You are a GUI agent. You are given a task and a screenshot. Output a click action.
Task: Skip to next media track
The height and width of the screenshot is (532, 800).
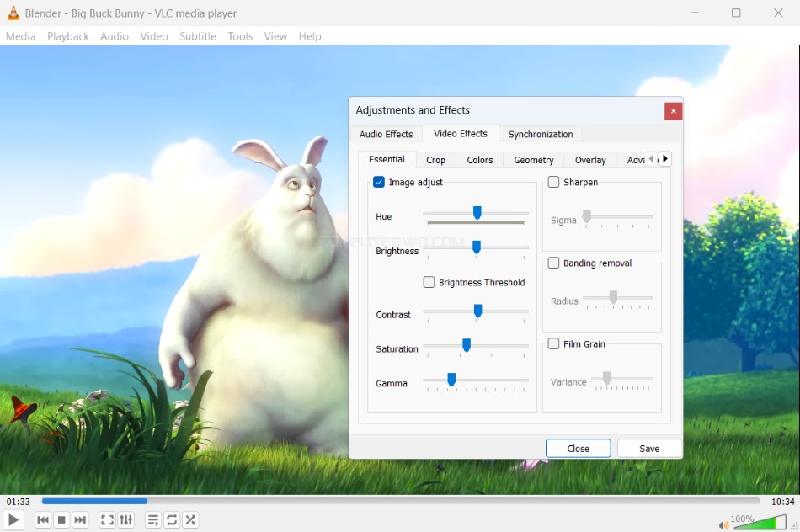[x=80, y=519]
